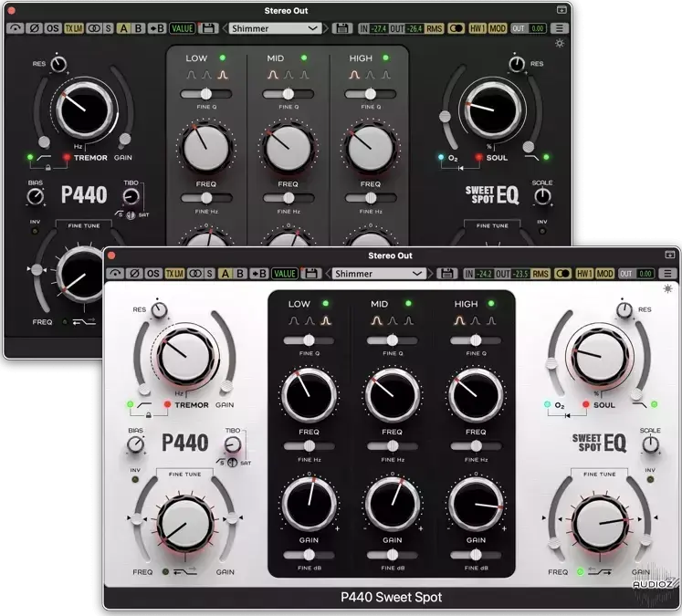Toggle HIGH band LED in front window
Screen dimensions: 682x616
[491, 303]
